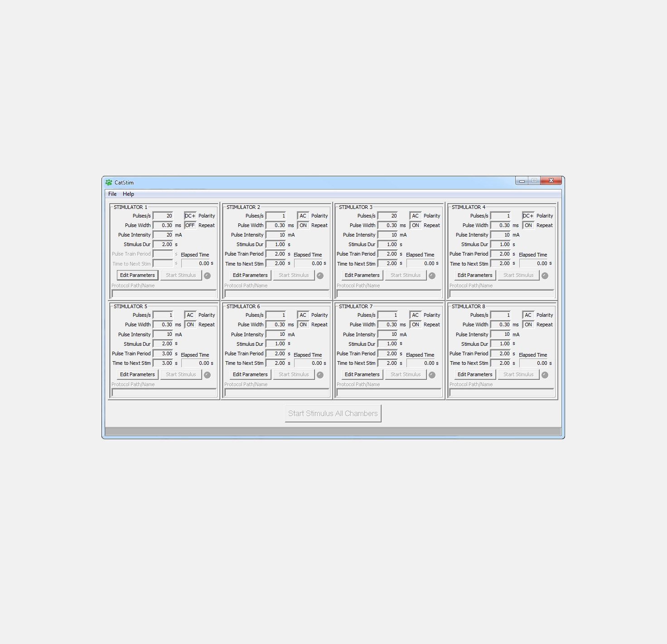Viewport: 667px width, 644px height.
Task: Select Stimulator 3 AC Polarity box
Action: point(415,216)
